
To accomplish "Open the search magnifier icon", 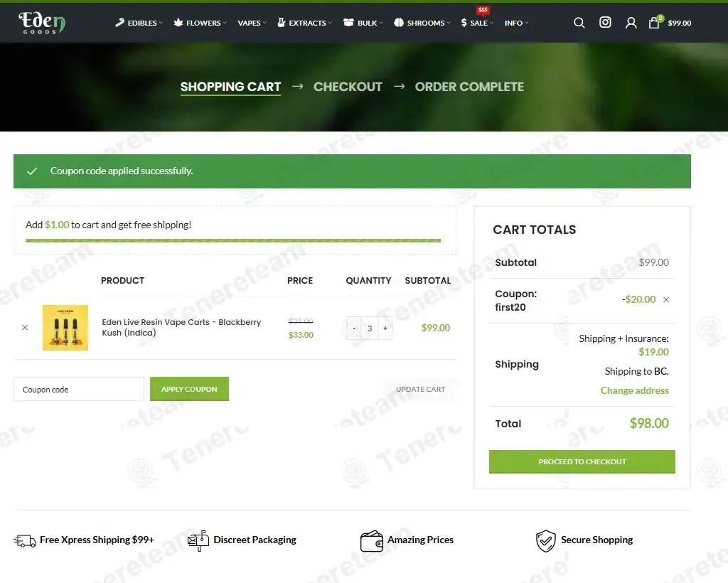I will point(579,23).
